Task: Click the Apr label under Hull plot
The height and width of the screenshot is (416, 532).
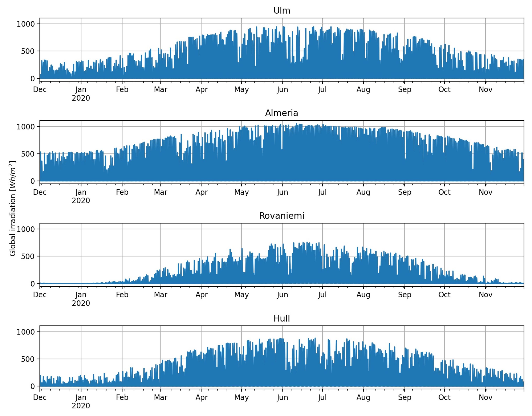Action: 201,398
